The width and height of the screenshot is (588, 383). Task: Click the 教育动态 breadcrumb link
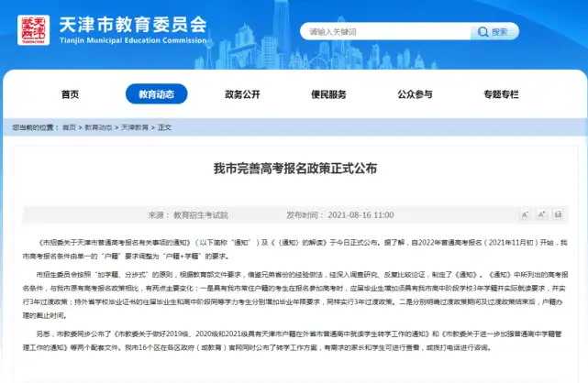pyautogui.click(x=98, y=127)
